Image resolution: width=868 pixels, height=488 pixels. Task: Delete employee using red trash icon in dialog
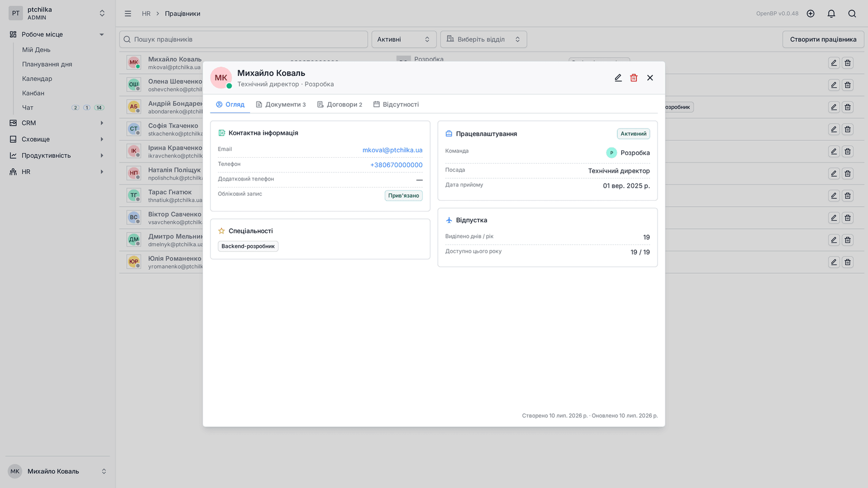(634, 78)
